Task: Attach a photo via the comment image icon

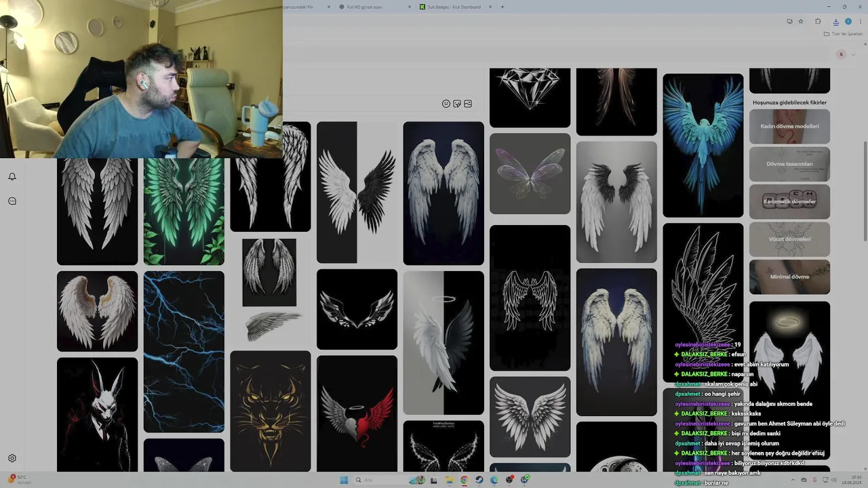Action: tap(468, 104)
